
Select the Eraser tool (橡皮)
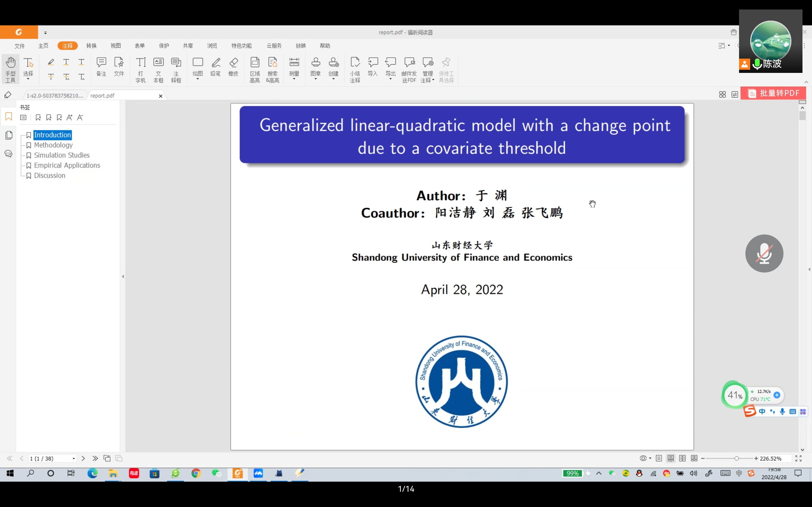click(x=233, y=67)
